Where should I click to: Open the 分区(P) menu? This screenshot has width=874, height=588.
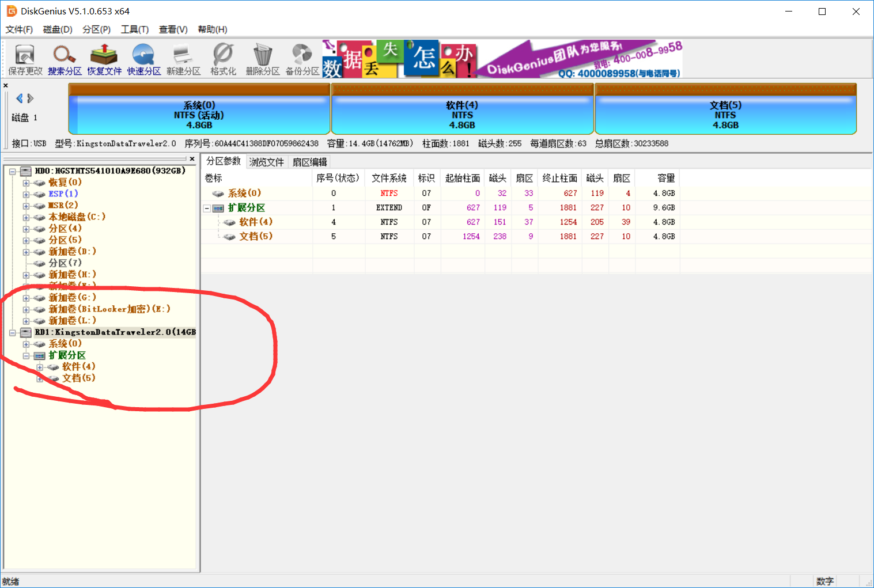click(96, 29)
